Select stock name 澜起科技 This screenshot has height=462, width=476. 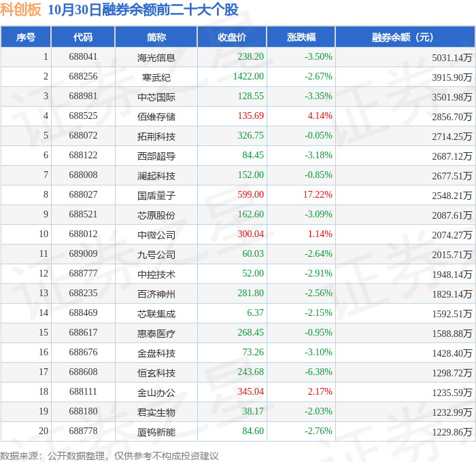pos(156,176)
